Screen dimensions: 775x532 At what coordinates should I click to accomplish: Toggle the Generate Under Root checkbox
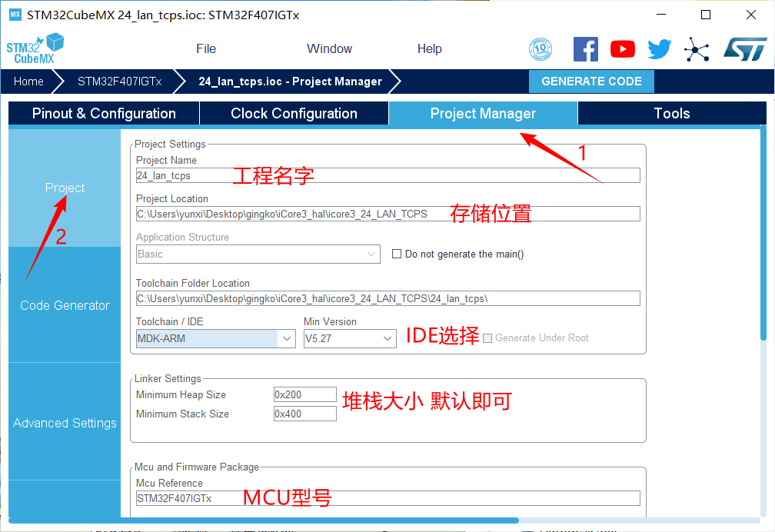point(487,338)
